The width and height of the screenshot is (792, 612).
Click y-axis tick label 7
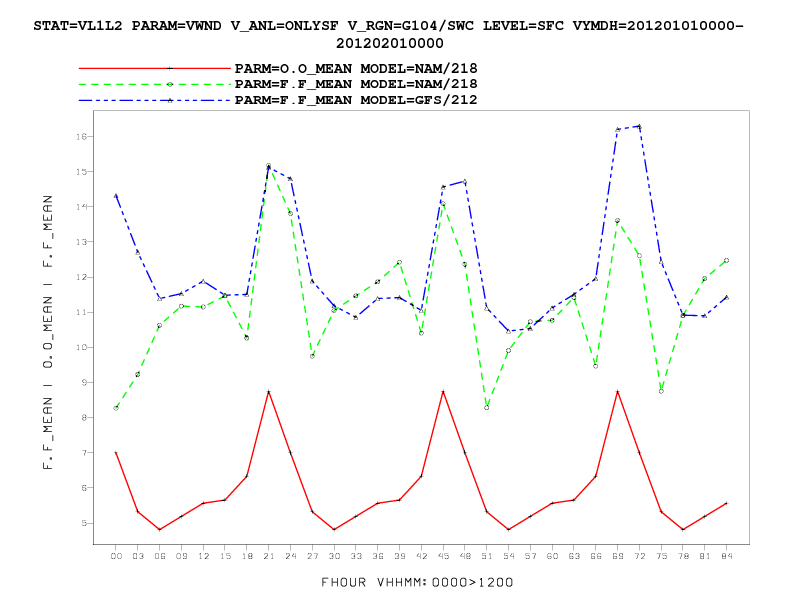[x=84, y=452]
